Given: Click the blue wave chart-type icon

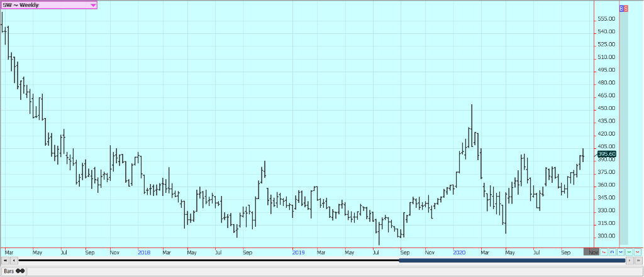Looking at the screenshot, I should (x=621, y=252).
